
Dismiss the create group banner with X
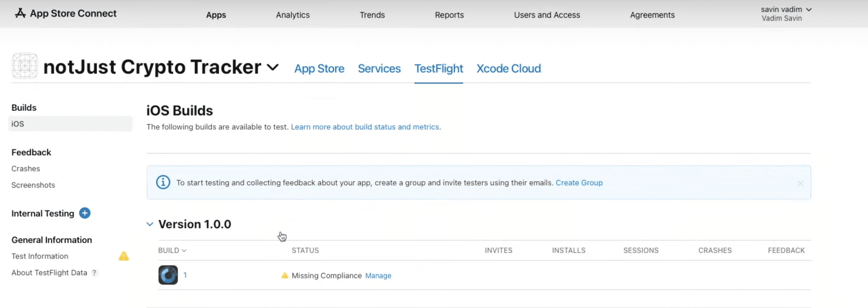(800, 183)
